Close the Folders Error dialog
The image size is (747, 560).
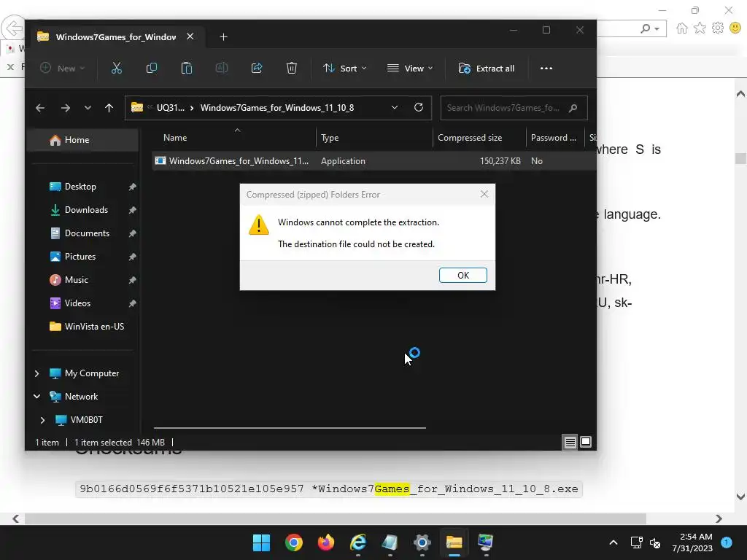coord(484,194)
